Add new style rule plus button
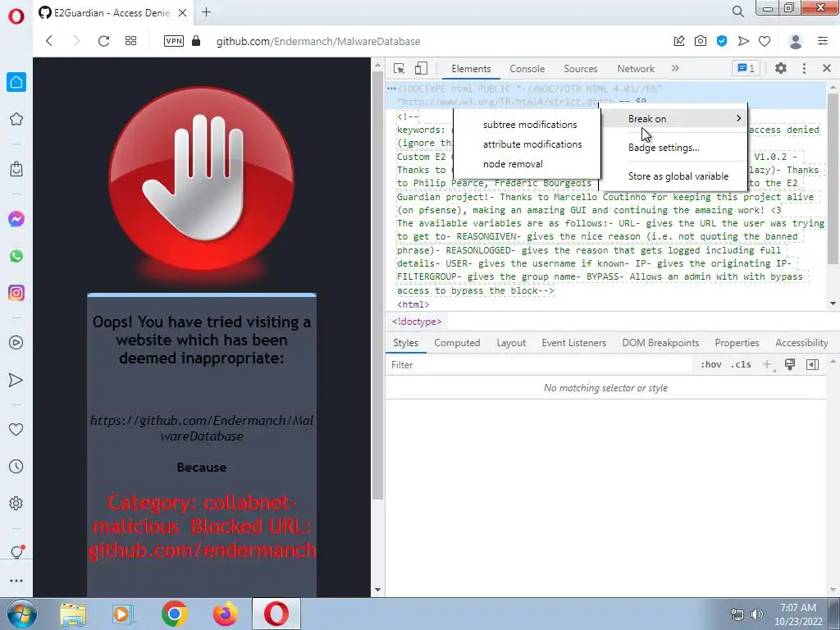This screenshot has width=840, height=630. coord(768,365)
